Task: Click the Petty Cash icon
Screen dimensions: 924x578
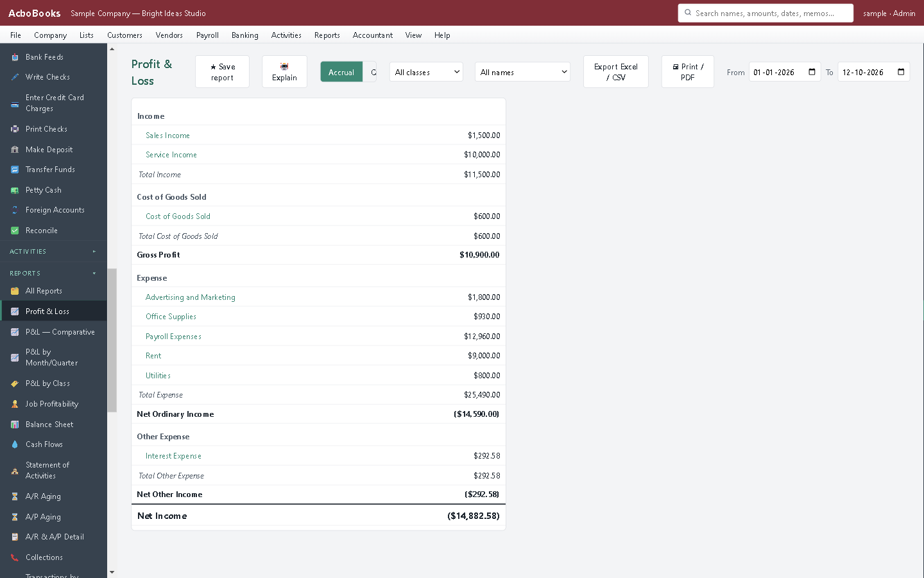Action: (x=15, y=190)
